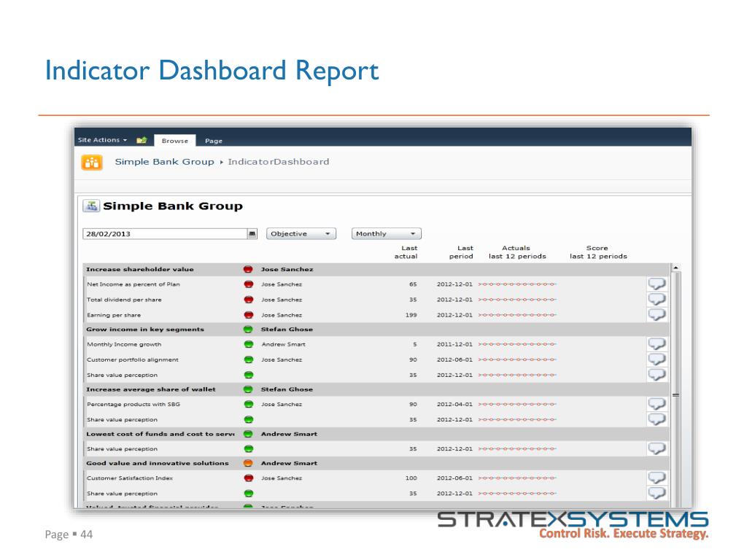Select Good value and innovative solutions objective
747x560 pixels.
click(x=376, y=463)
